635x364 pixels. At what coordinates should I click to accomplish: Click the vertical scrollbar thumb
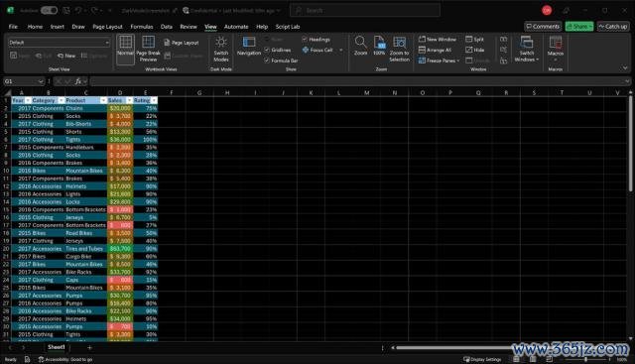click(x=630, y=143)
